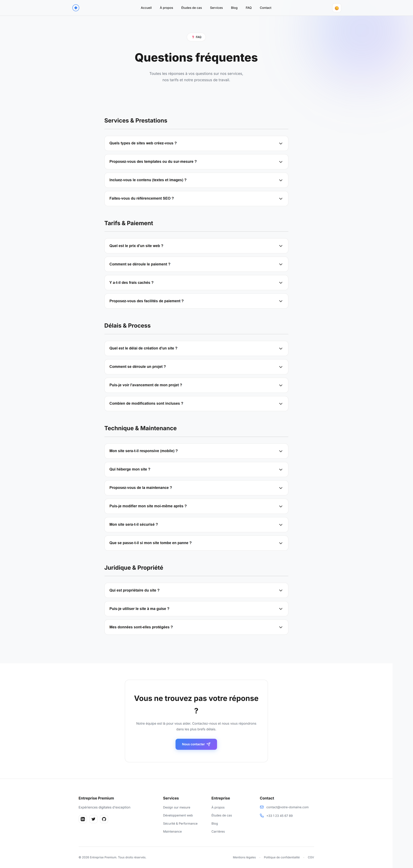Toggle the sun theme switch
The width and height of the screenshot is (413, 868).
click(x=337, y=8)
